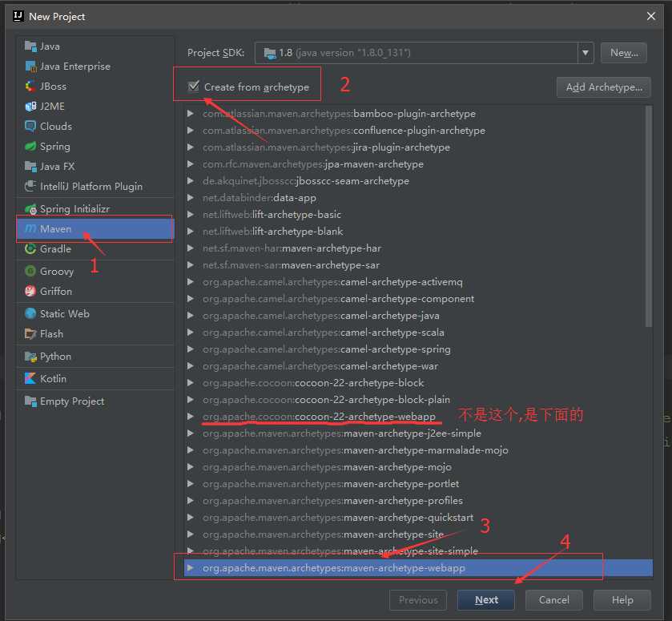
Task: Select Static Web project type
Action: point(95,313)
